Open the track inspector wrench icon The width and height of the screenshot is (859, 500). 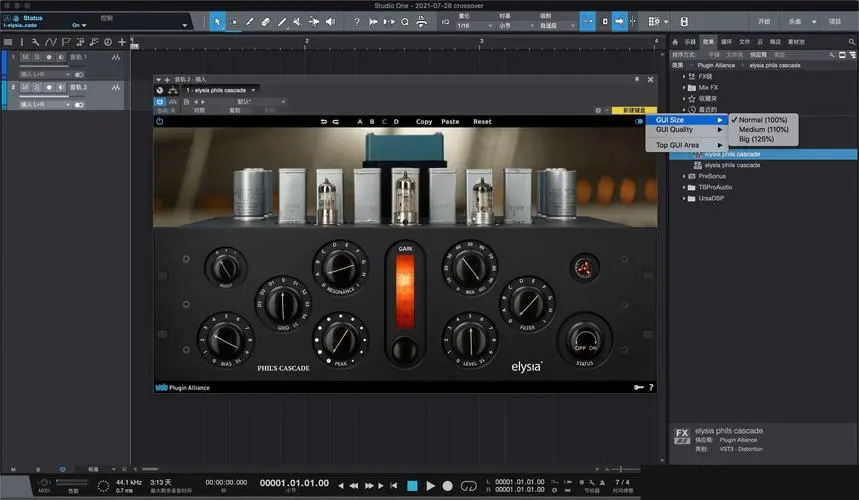click(x=36, y=42)
